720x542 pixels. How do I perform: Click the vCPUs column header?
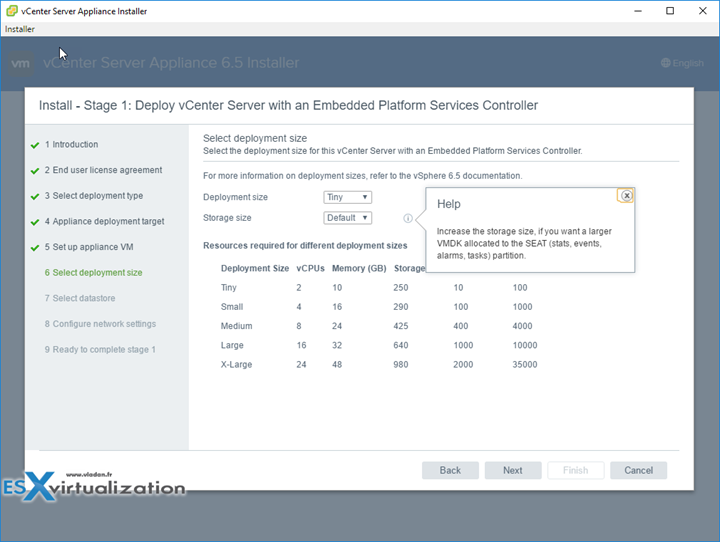click(x=310, y=268)
